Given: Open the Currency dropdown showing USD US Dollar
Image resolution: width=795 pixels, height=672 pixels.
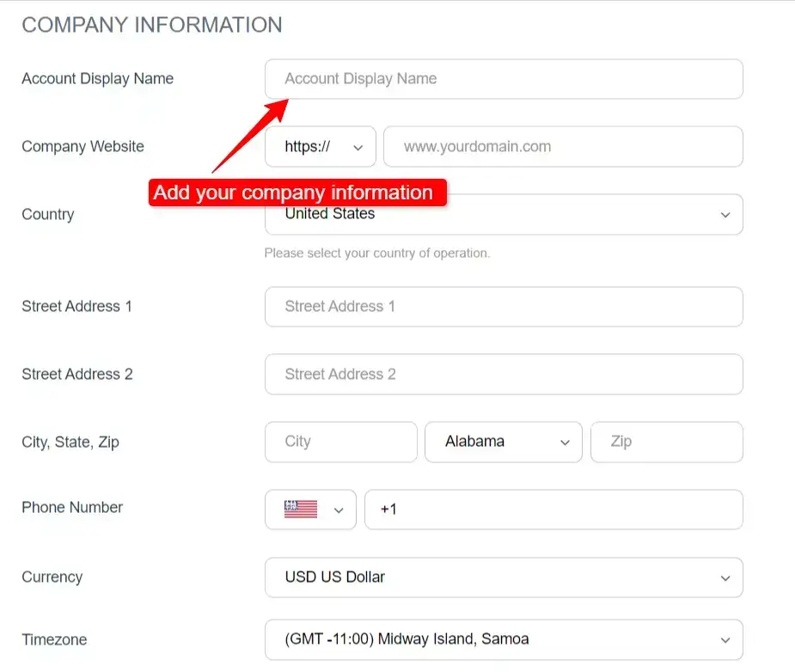Looking at the screenshot, I should (x=504, y=577).
